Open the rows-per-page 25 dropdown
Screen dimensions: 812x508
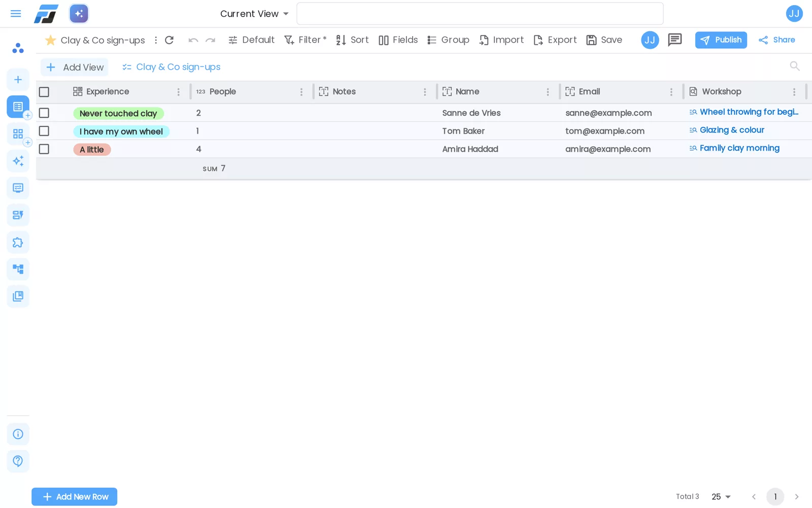click(x=721, y=497)
